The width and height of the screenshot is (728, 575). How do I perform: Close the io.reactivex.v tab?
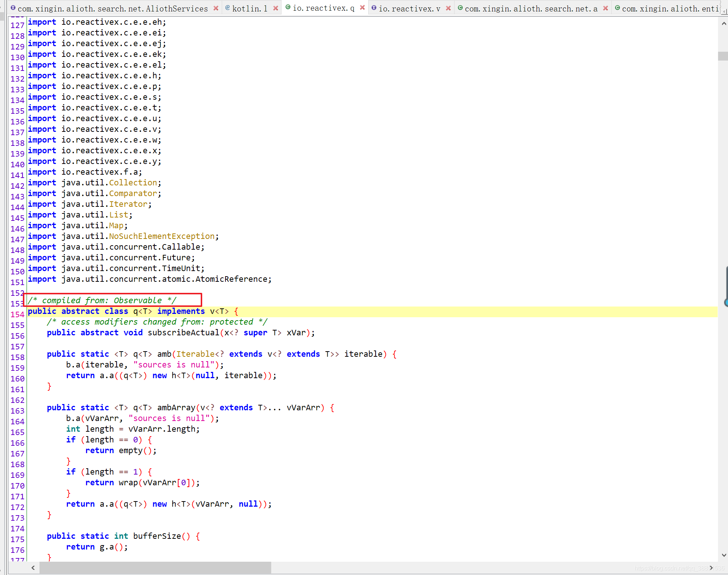click(448, 8)
